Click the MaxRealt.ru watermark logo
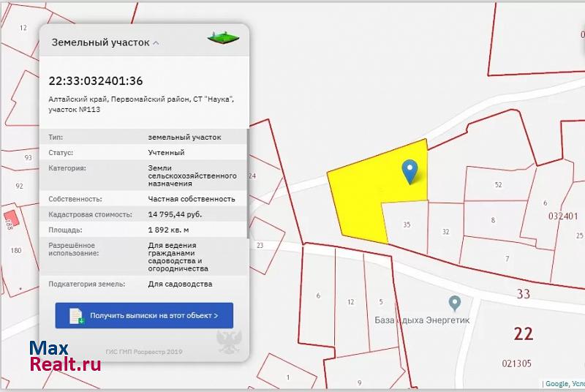585x392 pixels. [x=64, y=355]
